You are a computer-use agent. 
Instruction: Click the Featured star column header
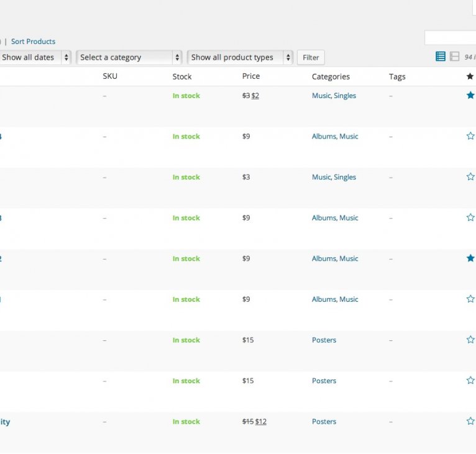470,76
